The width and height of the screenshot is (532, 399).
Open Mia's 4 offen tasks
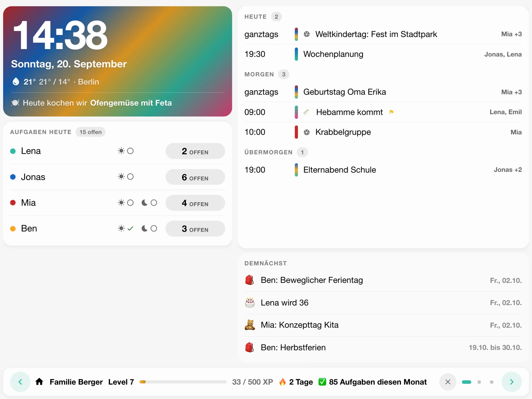click(195, 203)
